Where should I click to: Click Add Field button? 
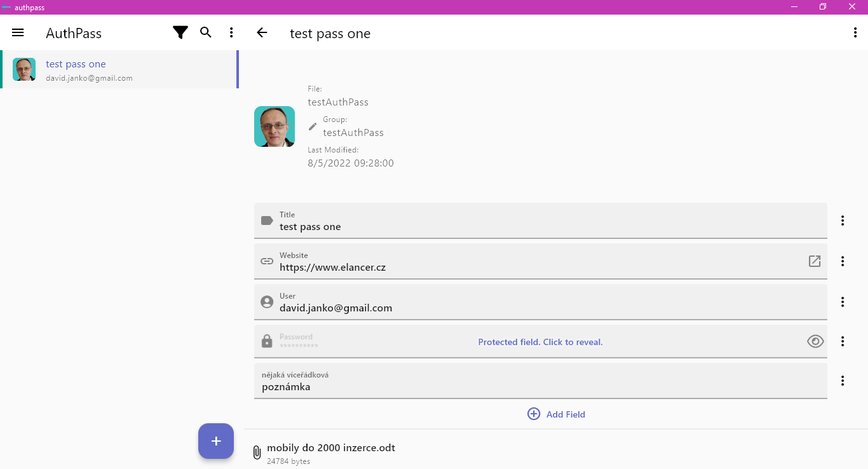[x=557, y=414]
